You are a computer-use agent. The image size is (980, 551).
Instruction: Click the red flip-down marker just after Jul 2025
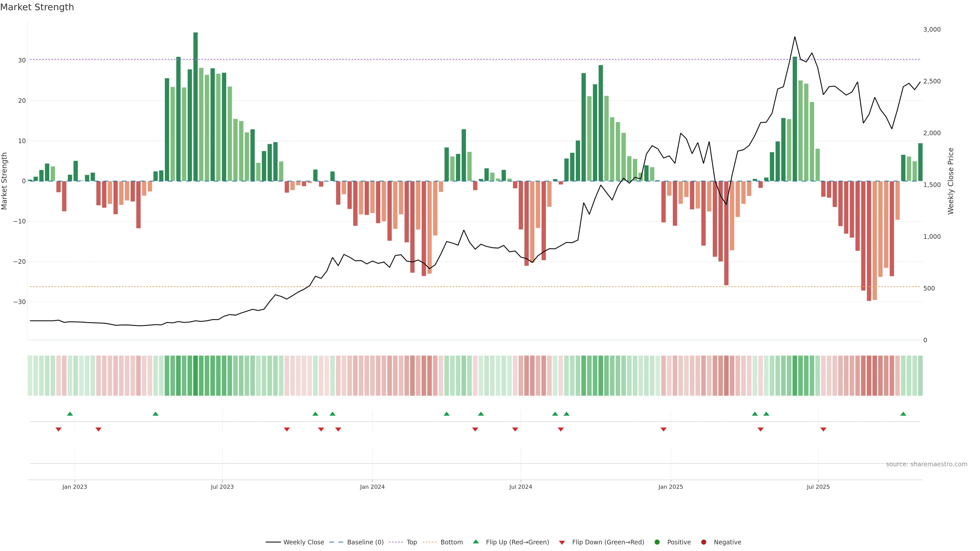823,429
